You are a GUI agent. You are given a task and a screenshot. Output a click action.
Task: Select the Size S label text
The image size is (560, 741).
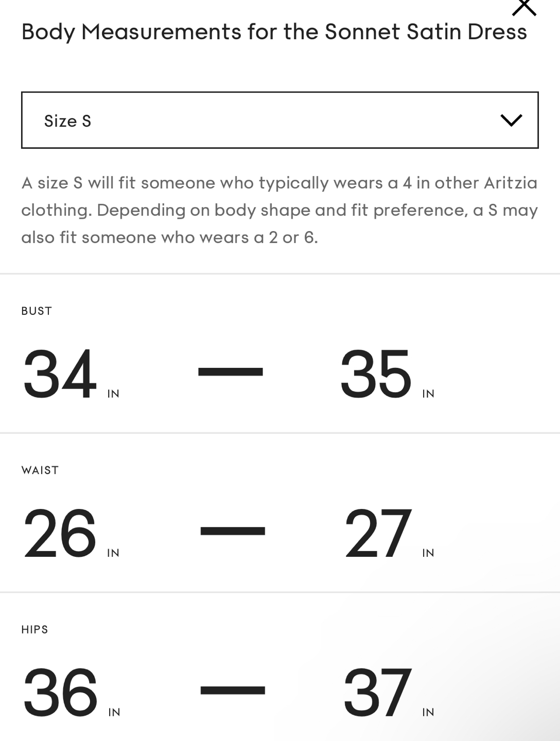pyautogui.click(x=67, y=121)
